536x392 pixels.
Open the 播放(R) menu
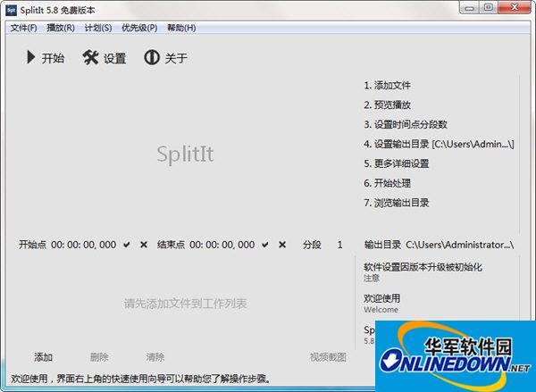click(x=60, y=28)
